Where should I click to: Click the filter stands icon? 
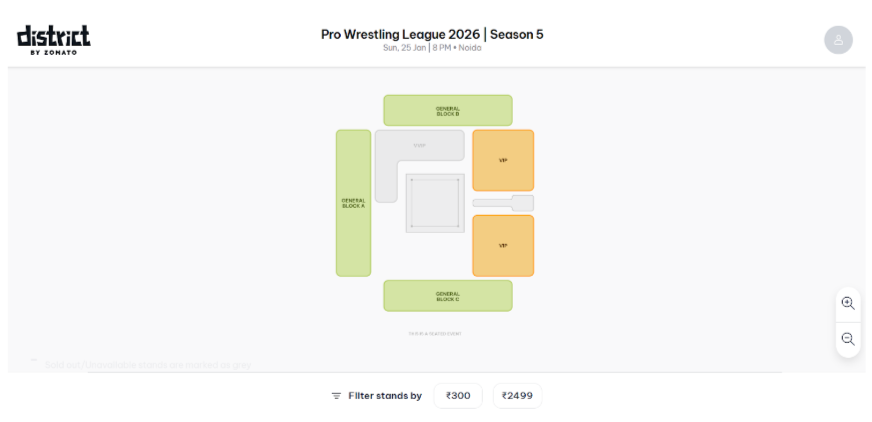(x=337, y=396)
